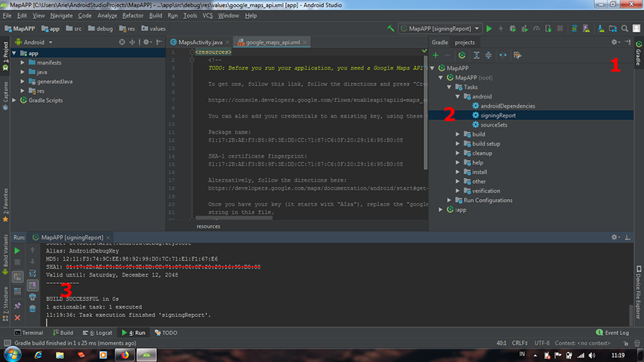
Task: Rerun signingReport in the Run panel
Action: [17, 251]
